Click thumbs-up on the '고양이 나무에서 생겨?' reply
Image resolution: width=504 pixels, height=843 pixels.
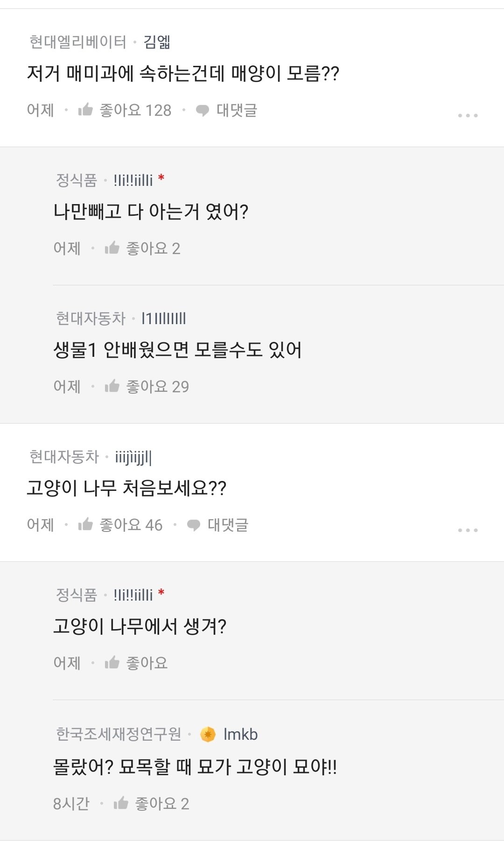pyautogui.click(x=112, y=663)
